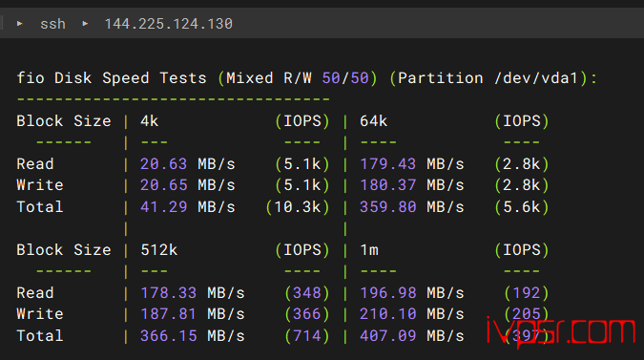Click the ssh breadcrumb label
The image size is (644, 360).
53,24
